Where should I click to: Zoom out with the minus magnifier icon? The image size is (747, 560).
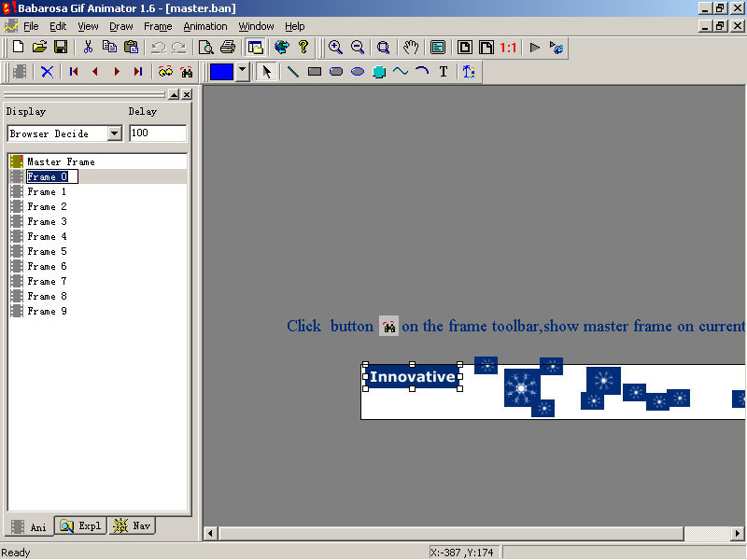pyautogui.click(x=358, y=48)
